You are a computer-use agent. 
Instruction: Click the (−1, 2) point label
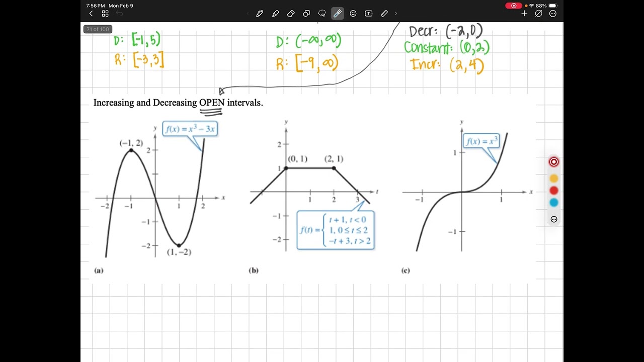click(x=131, y=143)
